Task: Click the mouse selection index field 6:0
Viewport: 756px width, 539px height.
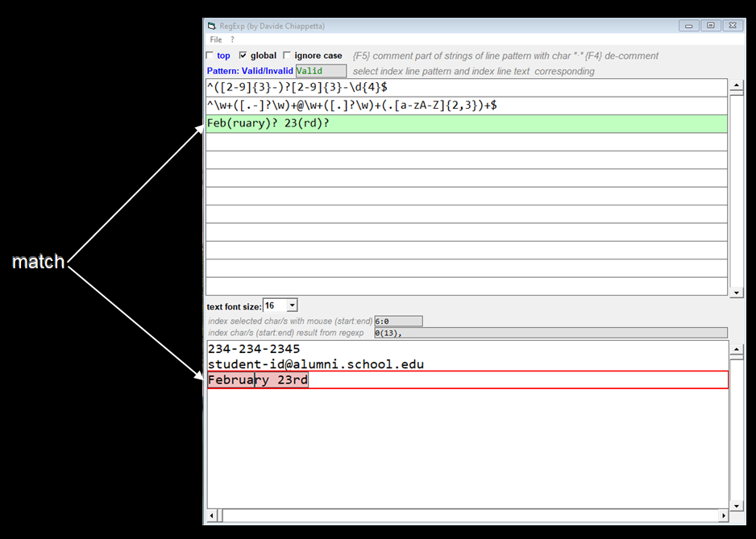Action: [x=398, y=321]
